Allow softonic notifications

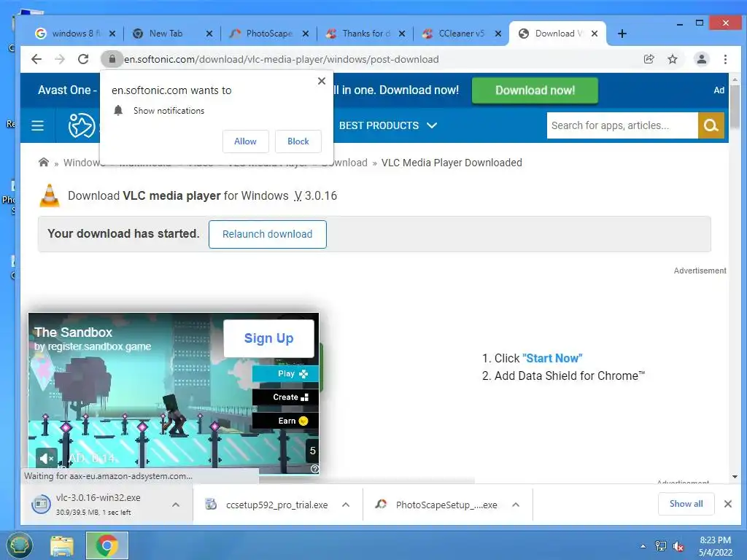pos(245,141)
